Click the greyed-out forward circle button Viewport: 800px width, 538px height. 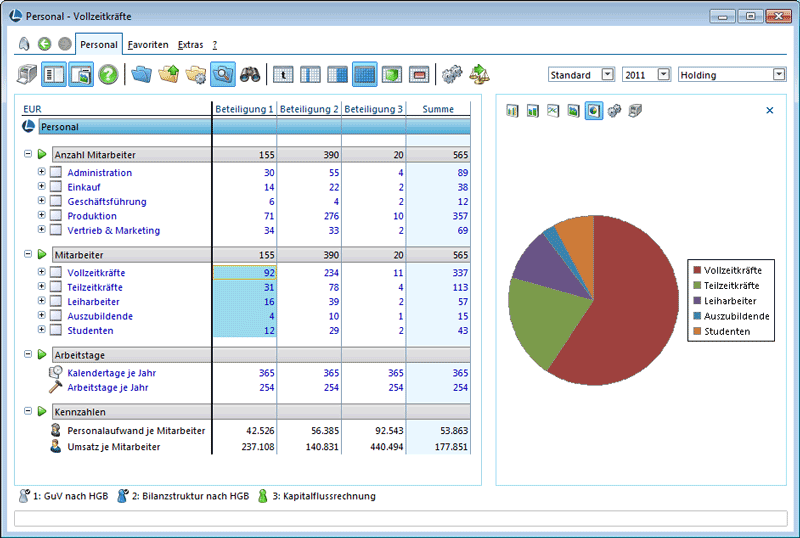[x=65, y=44]
